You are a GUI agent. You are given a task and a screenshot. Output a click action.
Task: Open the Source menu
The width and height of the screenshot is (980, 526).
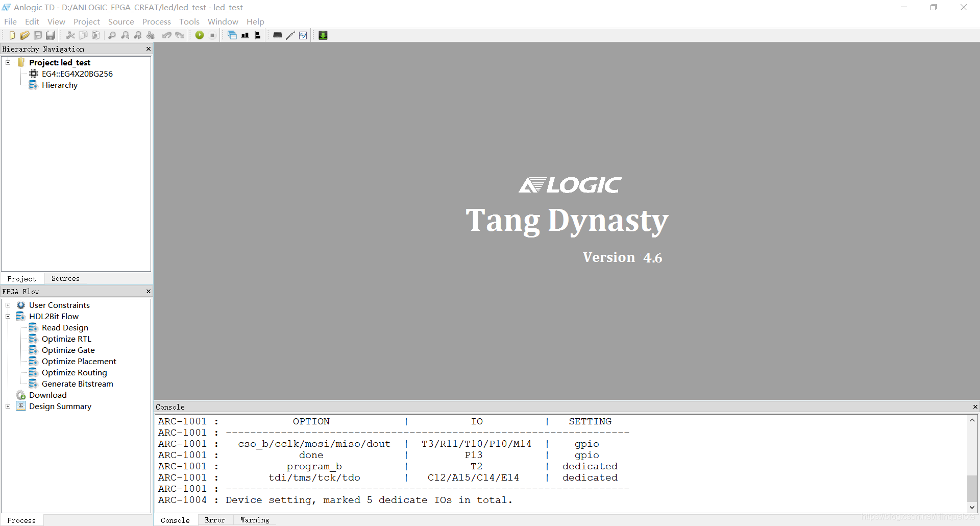click(121, 21)
